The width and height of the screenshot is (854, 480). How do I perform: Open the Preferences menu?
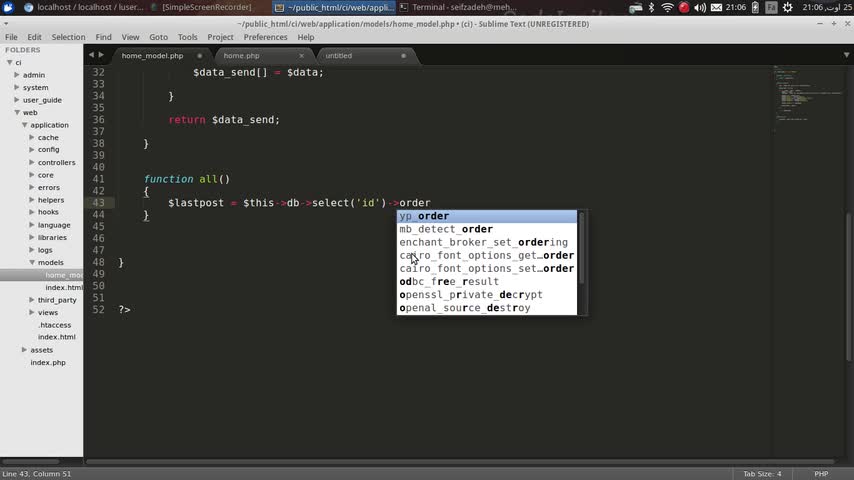coord(265,37)
